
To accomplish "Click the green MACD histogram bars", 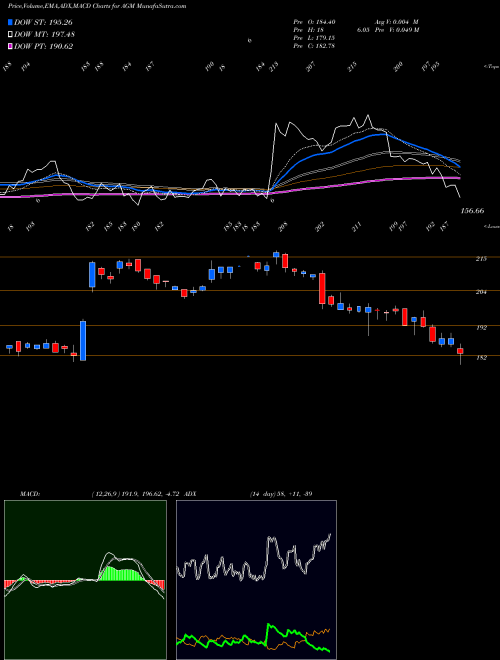I will (x=122, y=574).
